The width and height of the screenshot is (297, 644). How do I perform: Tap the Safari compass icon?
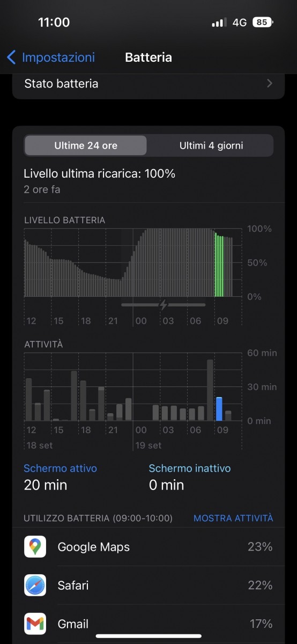point(35,585)
